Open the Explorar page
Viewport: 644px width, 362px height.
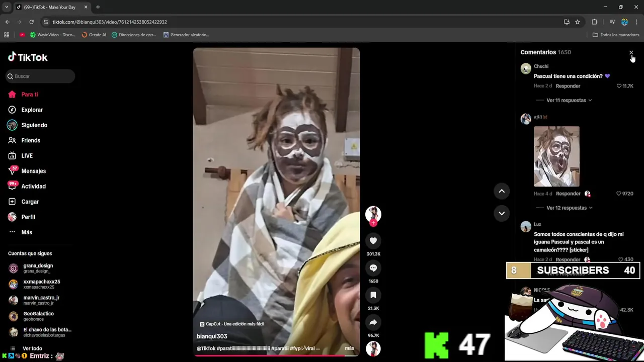26,110
